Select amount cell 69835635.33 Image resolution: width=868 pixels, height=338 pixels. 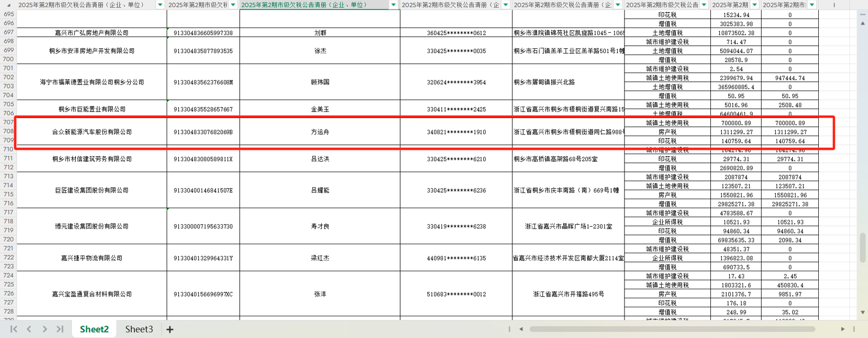736,240
